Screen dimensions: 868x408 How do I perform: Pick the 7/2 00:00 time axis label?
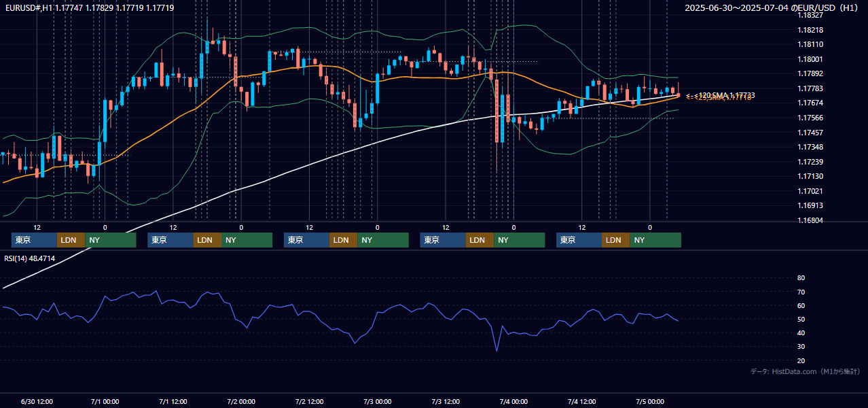241,401
